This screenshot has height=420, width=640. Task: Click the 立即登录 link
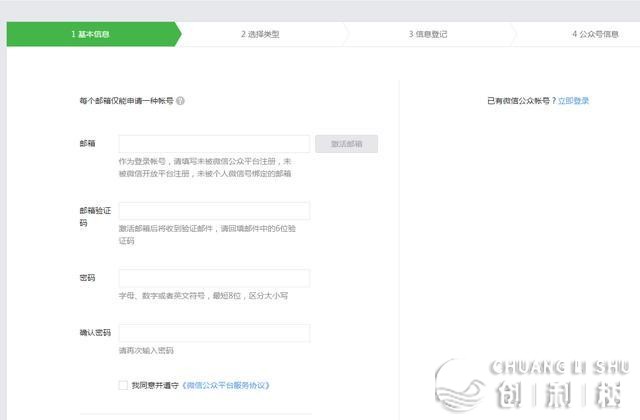click(x=573, y=101)
